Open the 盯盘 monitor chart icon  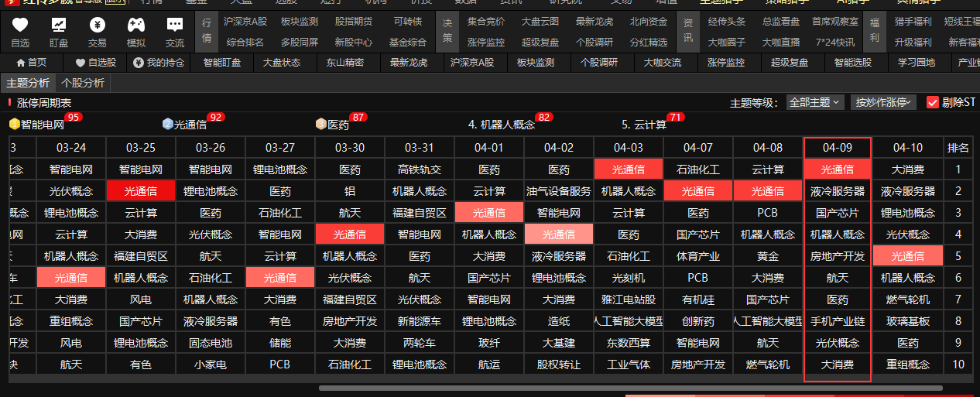(59, 25)
